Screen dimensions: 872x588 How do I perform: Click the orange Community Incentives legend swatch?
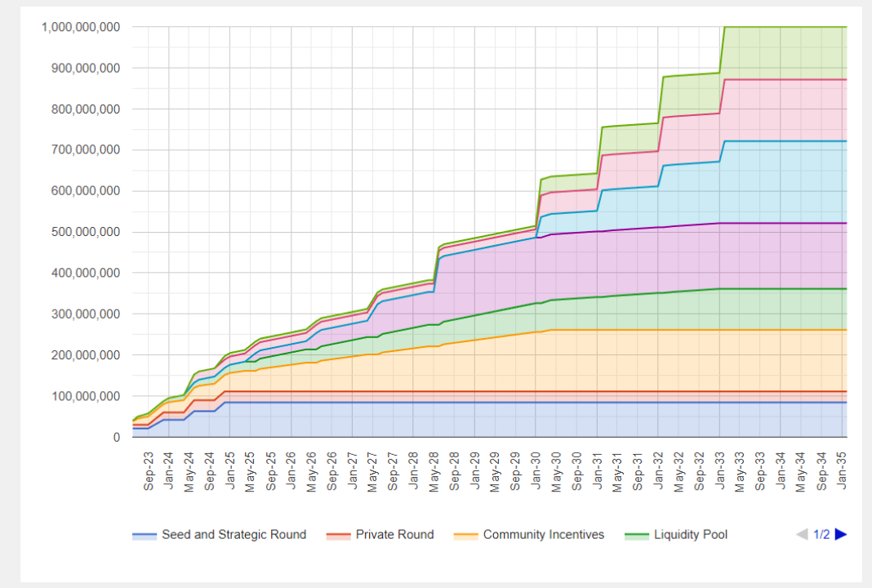(465, 535)
